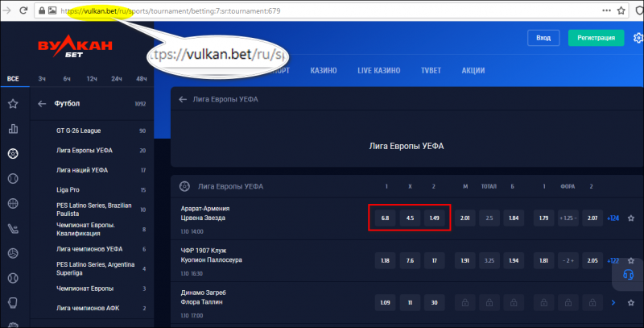Select the football sidebar sport icon
This screenshot has height=328, width=644.
point(13,154)
